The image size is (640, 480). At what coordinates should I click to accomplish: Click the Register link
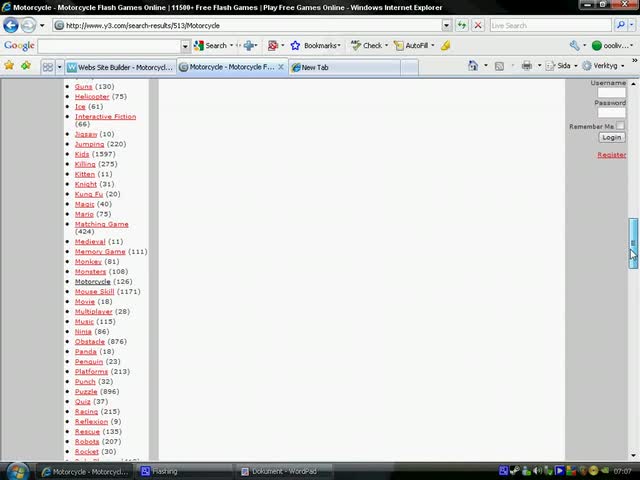(x=611, y=155)
